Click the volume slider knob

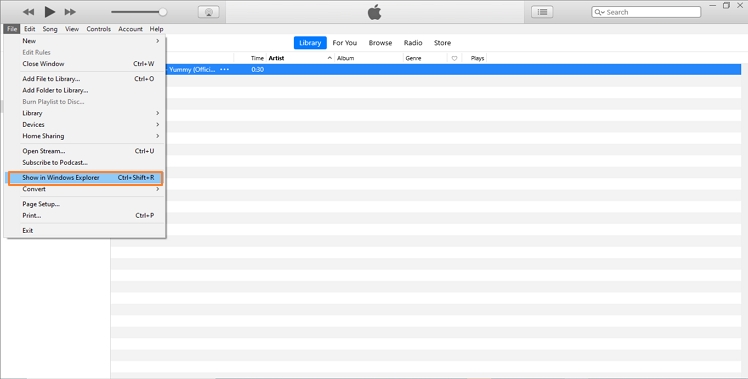coord(163,12)
